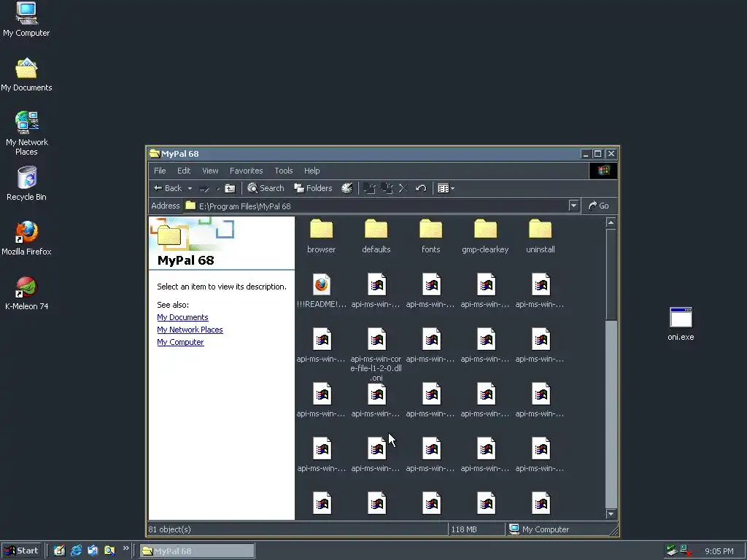Click the safely remove hardware tray icon
Image resolution: width=747 pixels, height=560 pixels.
tap(672, 551)
